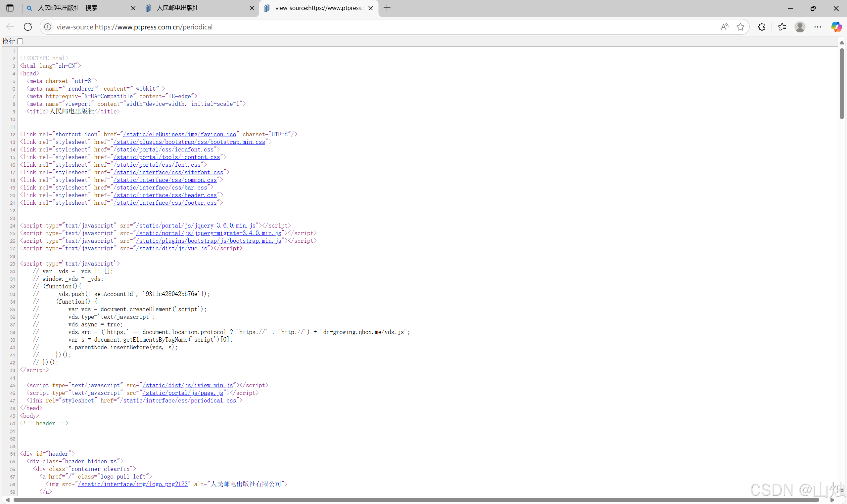Click the vds.async = true line
This screenshot has width=847, height=504.
(x=78, y=324)
